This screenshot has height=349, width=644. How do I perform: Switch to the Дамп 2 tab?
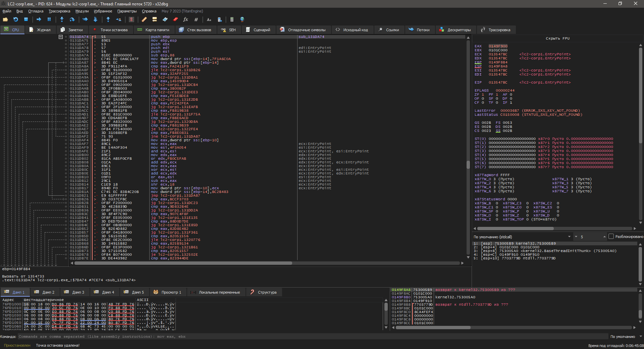point(45,292)
